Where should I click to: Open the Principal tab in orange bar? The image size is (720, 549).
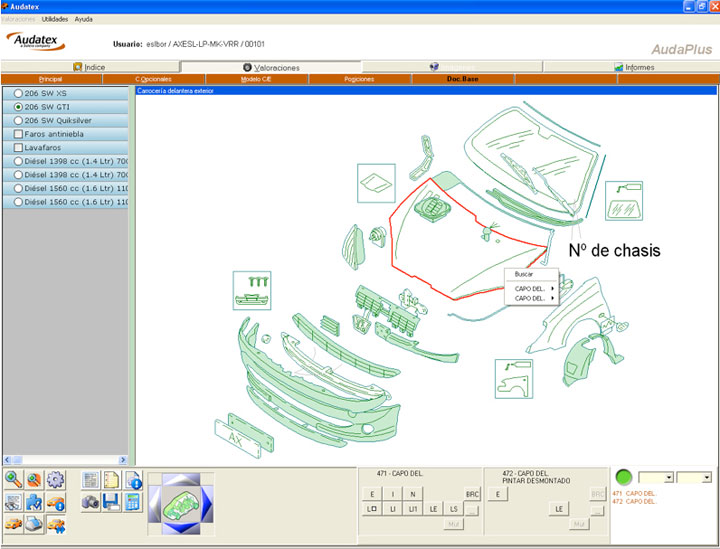[51, 79]
